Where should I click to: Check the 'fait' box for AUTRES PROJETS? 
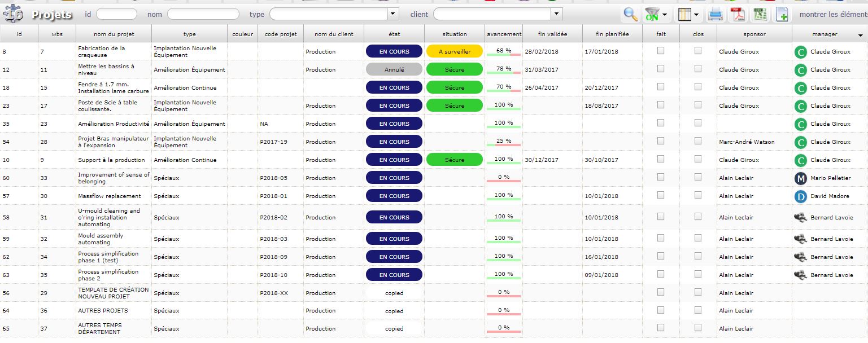coord(661,310)
